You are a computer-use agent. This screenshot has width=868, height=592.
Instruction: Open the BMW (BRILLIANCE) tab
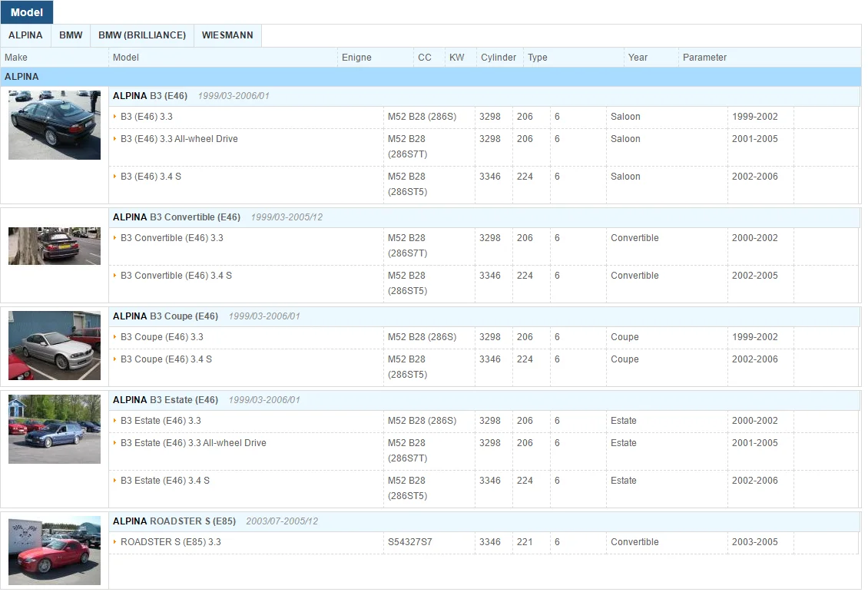point(142,35)
